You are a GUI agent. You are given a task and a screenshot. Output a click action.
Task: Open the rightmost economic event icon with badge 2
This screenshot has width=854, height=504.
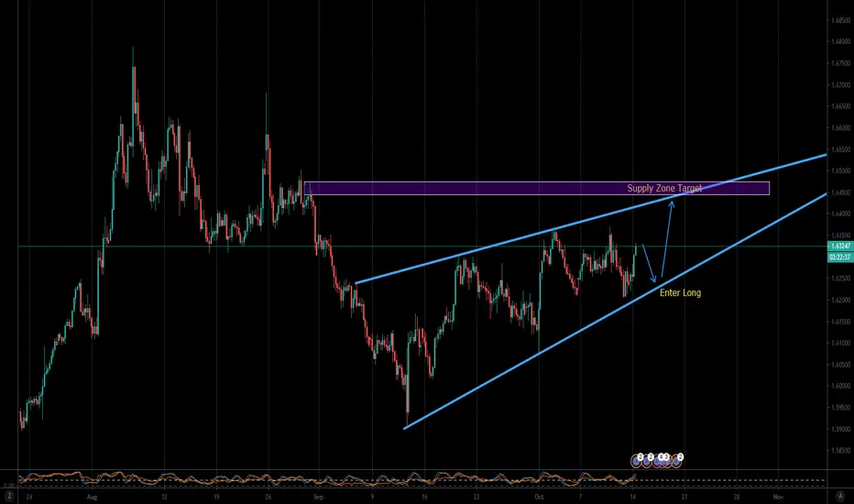(x=676, y=461)
